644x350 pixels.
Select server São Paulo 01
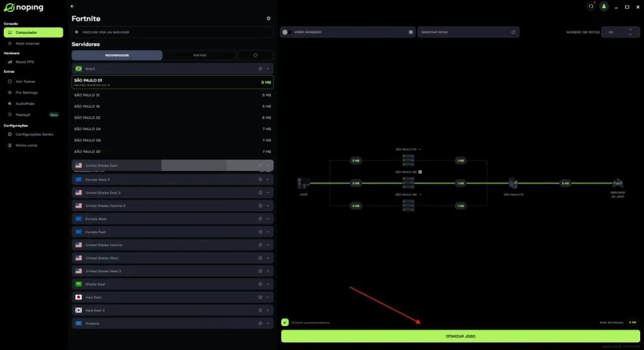pyautogui.click(x=172, y=82)
